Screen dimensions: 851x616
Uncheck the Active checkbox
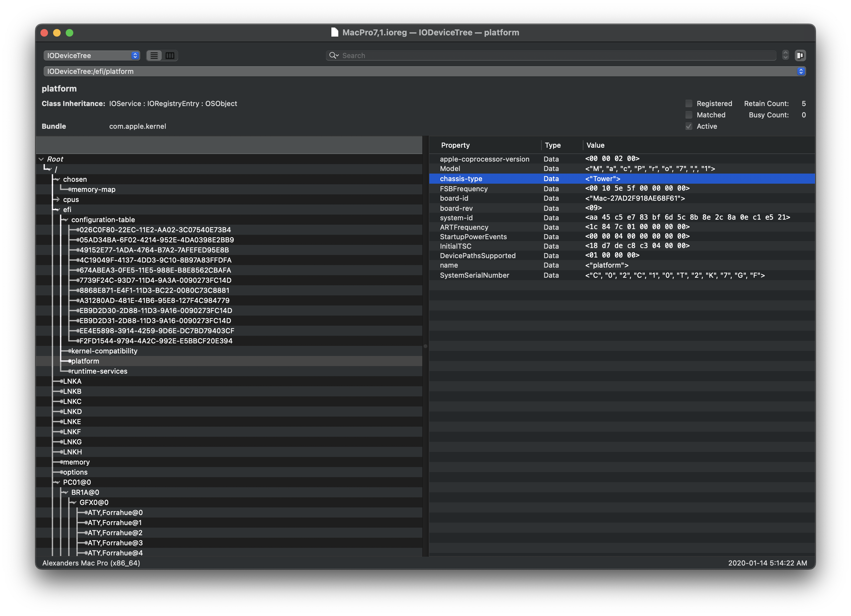coord(689,126)
